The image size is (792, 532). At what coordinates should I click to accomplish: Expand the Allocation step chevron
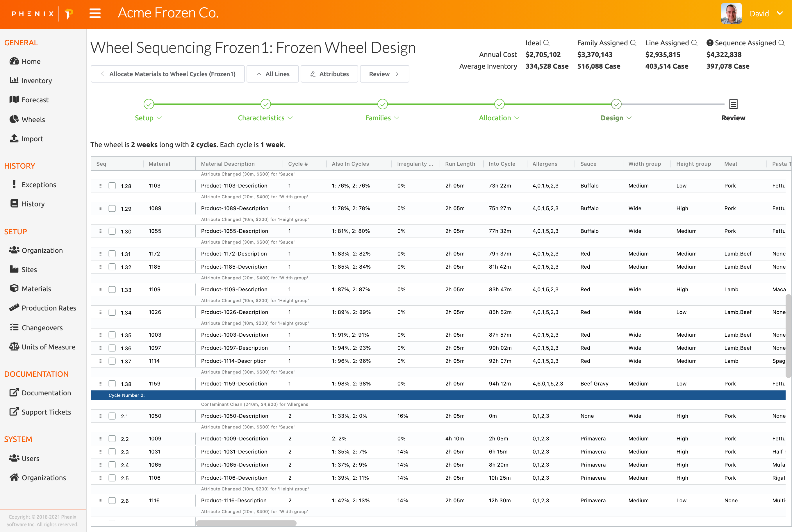click(517, 118)
